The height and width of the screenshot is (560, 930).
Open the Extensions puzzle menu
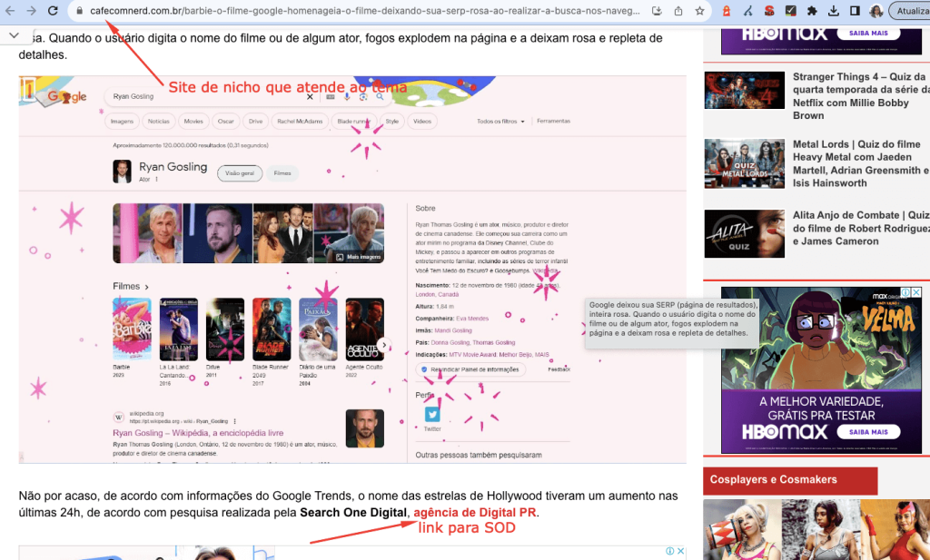(x=812, y=11)
